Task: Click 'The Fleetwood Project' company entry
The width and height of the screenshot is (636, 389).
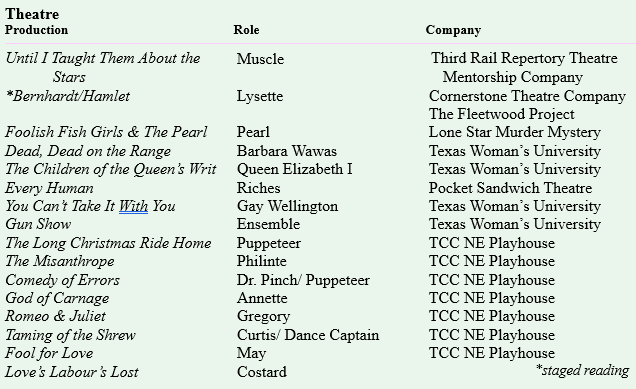Action: 502,114
